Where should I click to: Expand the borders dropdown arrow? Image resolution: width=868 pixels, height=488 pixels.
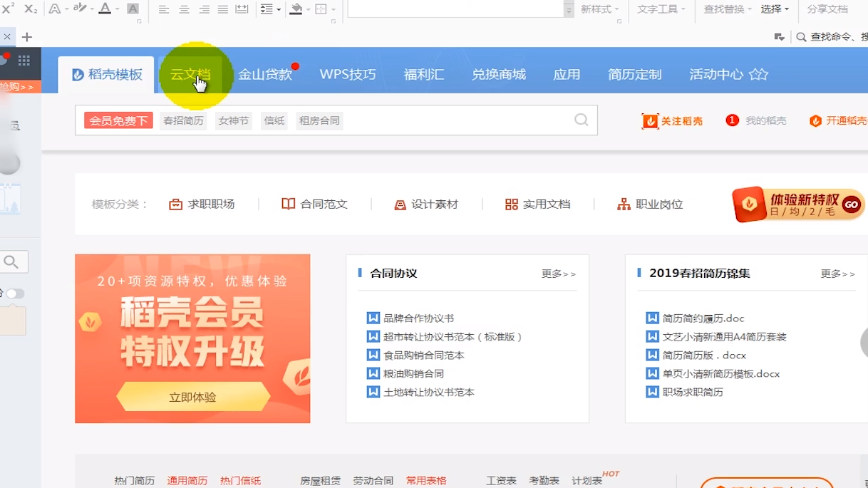(x=333, y=9)
